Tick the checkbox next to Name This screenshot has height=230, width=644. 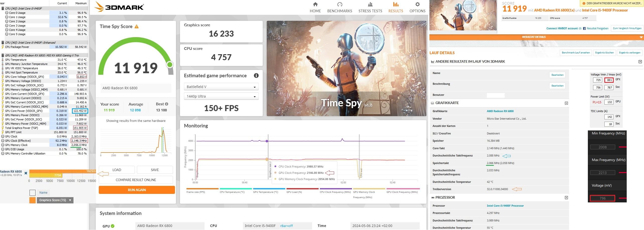pos(32,193)
